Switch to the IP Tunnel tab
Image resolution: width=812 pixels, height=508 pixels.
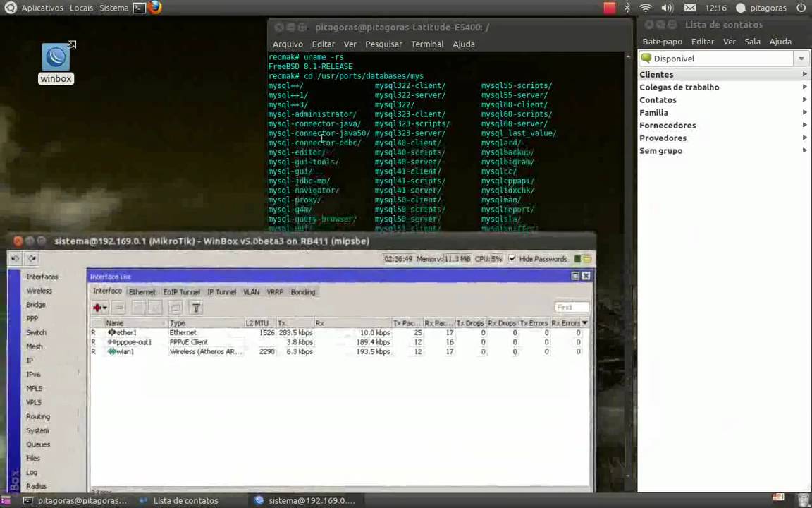coord(221,292)
